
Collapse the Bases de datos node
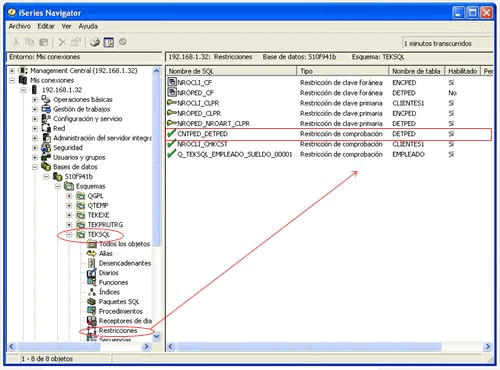tap(35, 167)
